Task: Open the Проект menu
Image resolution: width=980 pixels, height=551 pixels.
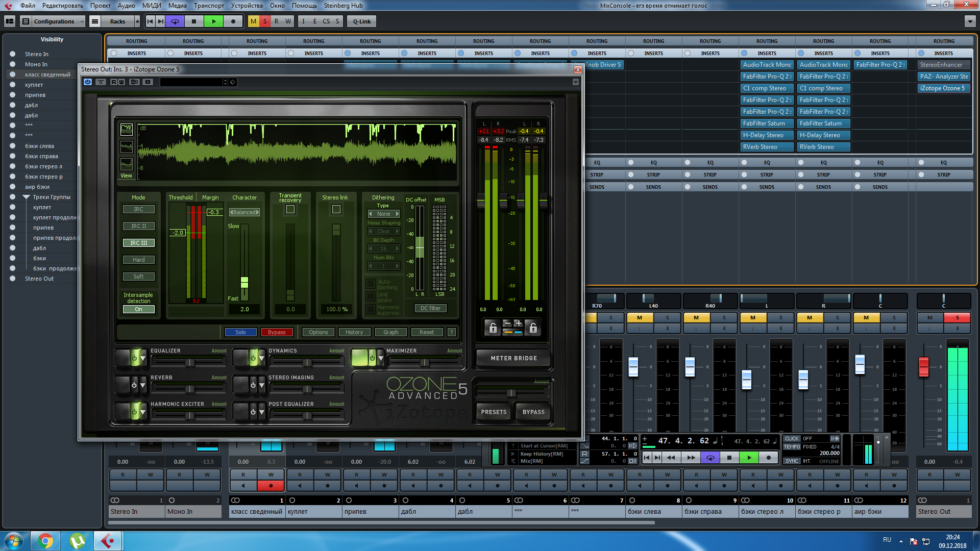Action: tap(101, 6)
